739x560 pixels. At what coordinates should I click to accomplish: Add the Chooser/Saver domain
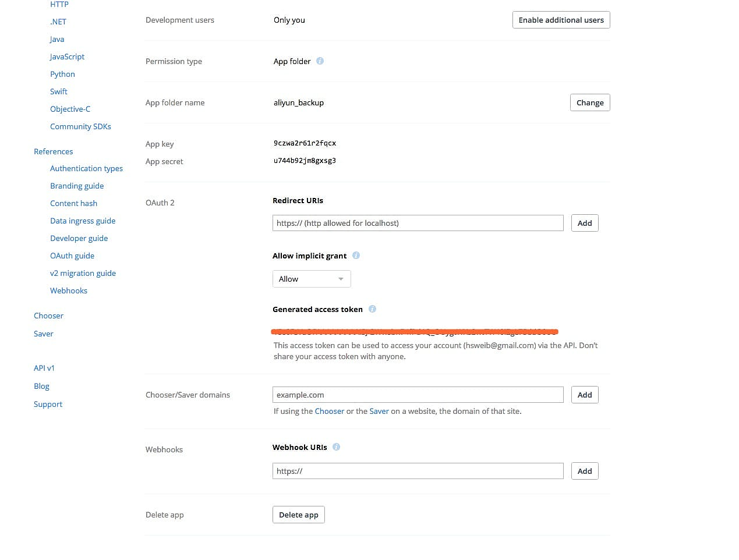pos(584,395)
